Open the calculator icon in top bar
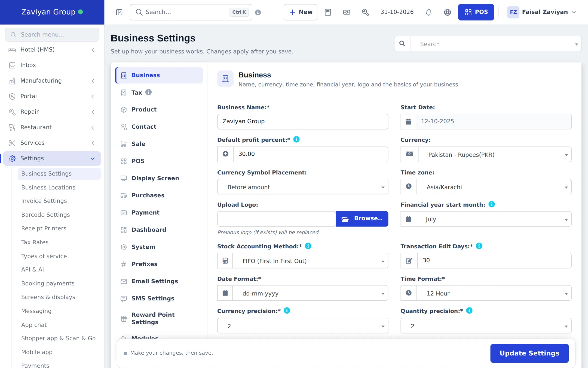 (x=328, y=12)
